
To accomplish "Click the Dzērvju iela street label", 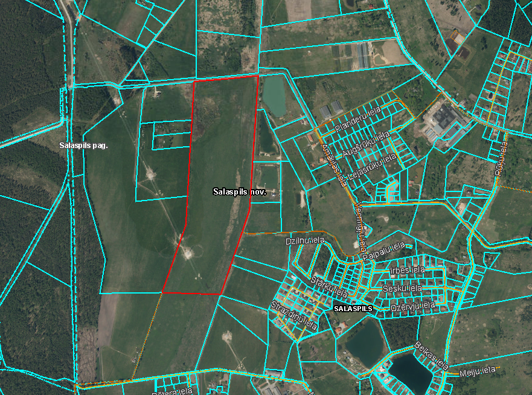I will 413,306.
